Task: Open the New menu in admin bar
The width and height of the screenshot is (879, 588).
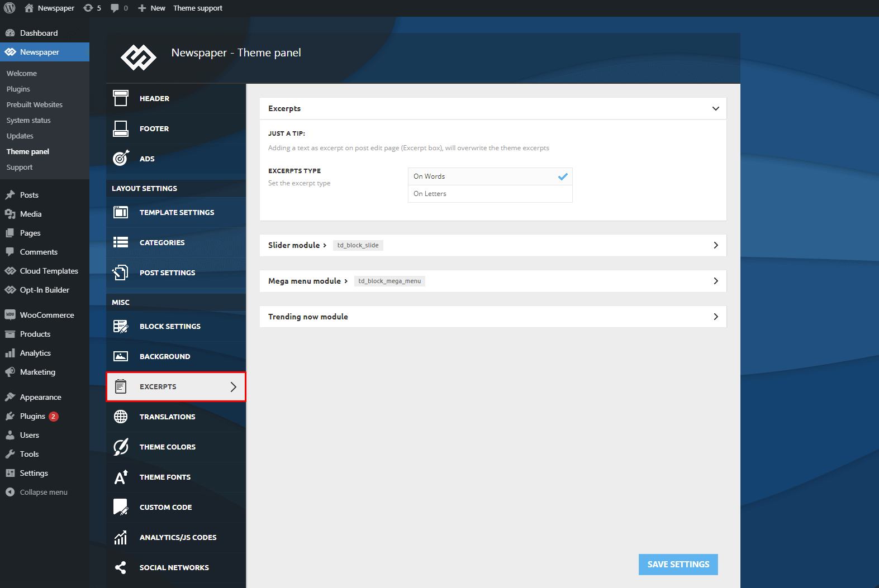Action: tap(152, 8)
